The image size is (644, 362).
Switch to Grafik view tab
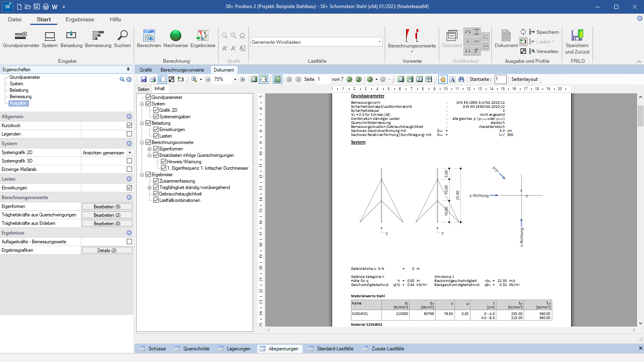(146, 70)
